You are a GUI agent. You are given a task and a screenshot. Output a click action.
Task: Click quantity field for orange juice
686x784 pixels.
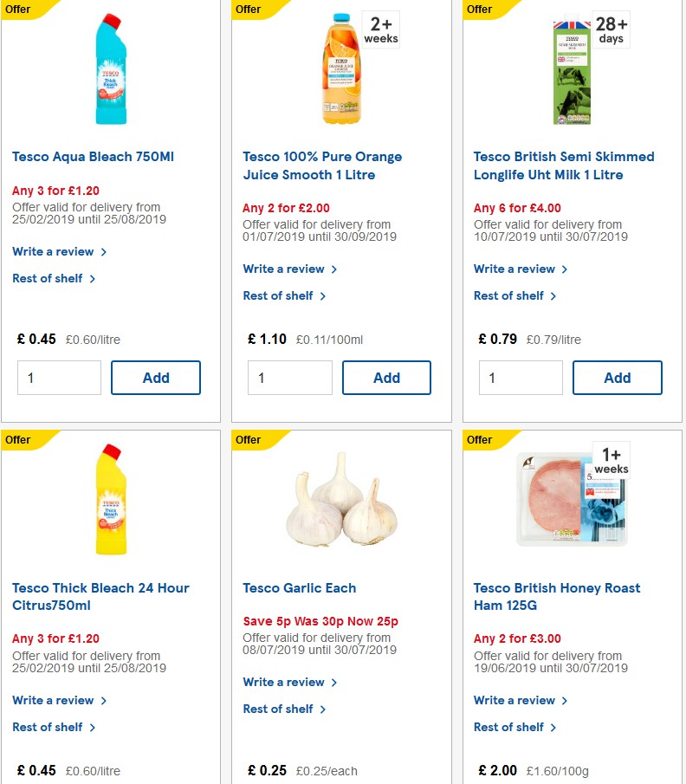coord(289,378)
